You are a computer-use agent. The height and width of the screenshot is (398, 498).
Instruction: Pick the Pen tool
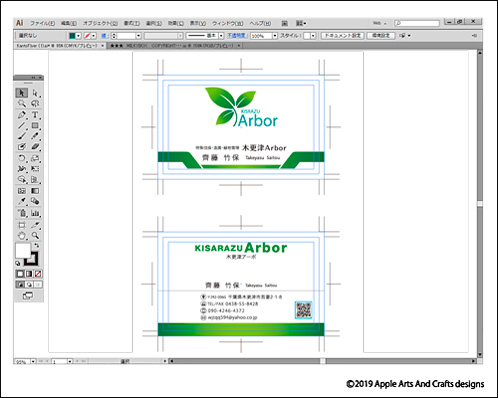22,115
